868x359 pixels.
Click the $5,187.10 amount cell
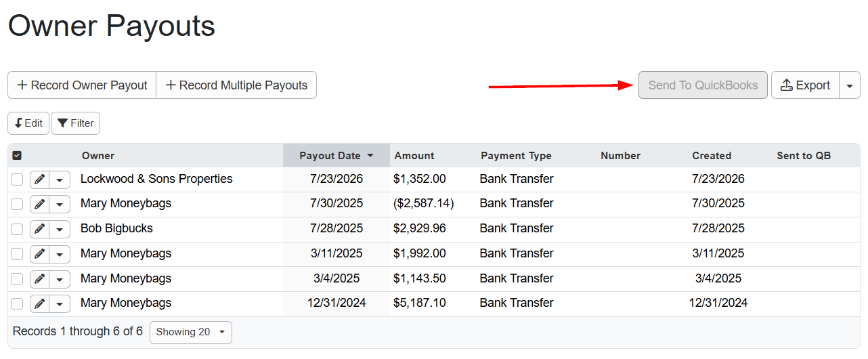419,303
